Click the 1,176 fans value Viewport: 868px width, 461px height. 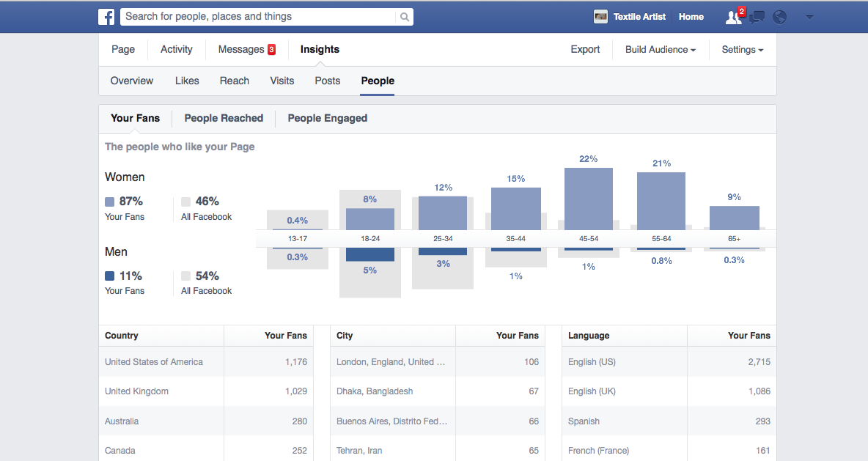(296, 362)
